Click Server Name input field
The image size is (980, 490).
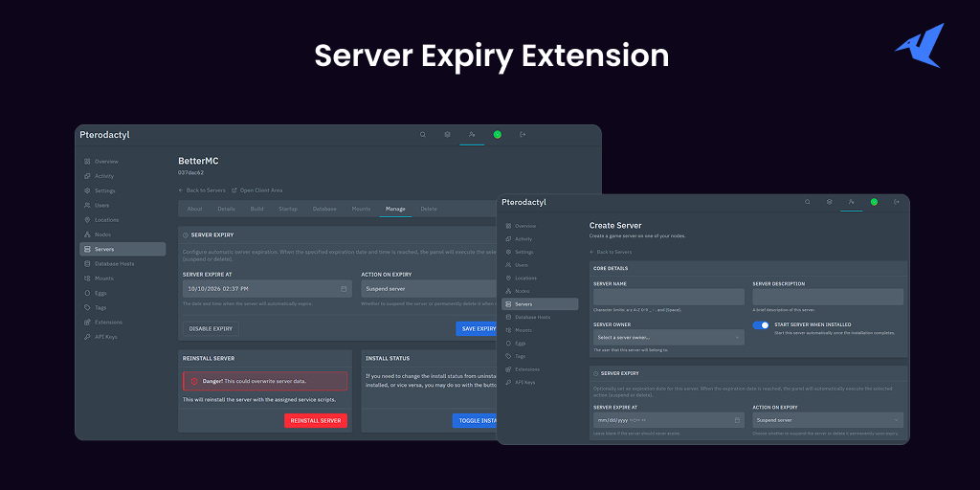(x=669, y=297)
